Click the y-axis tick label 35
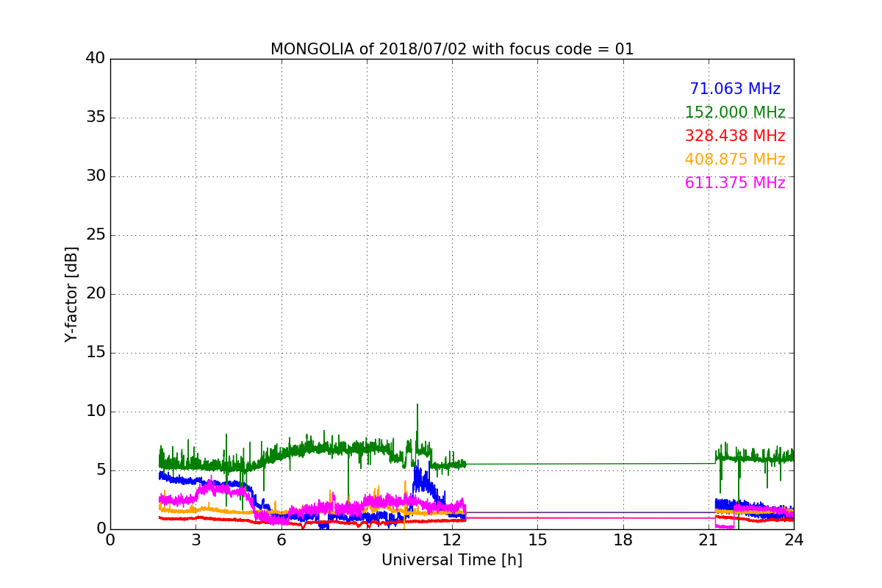This screenshot has height=588, width=882. click(96, 118)
